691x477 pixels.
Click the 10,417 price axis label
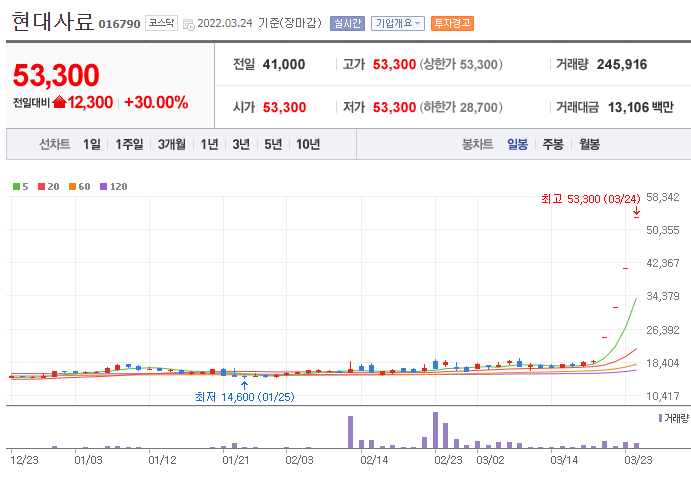pyautogui.click(x=663, y=396)
